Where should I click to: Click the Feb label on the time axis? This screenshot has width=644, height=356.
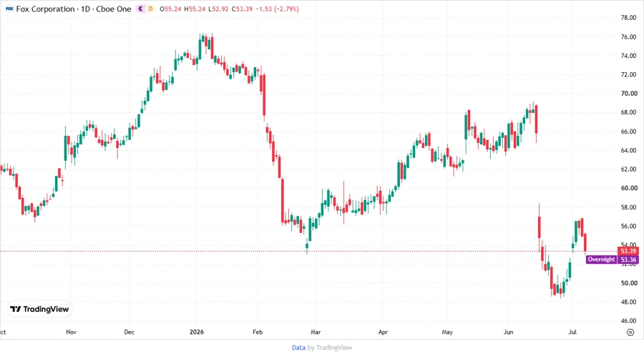[258, 332]
